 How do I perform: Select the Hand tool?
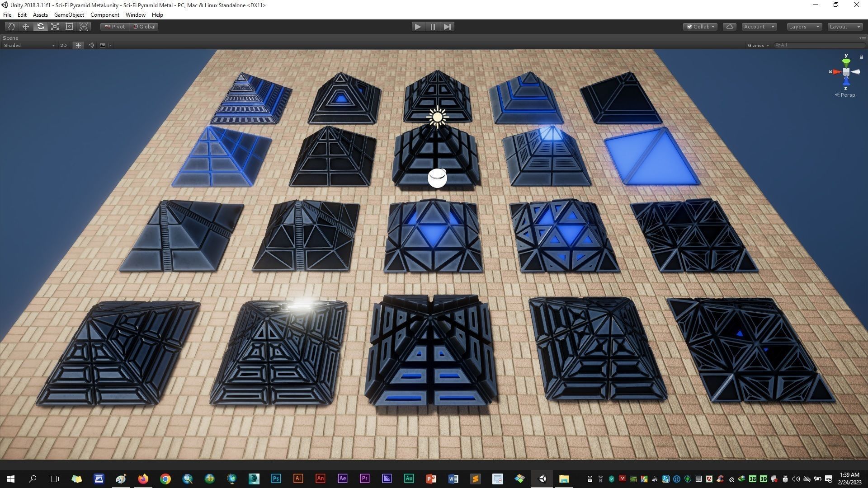[x=11, y=27]
